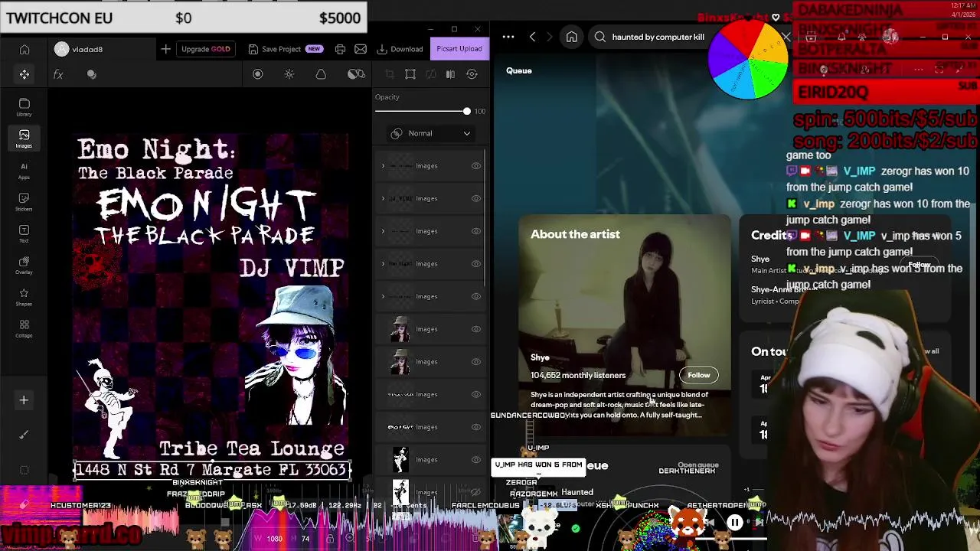Click the record-style circle icon in toolbar
This screenshot has height=551, width=980.
(x=257, y=74)
